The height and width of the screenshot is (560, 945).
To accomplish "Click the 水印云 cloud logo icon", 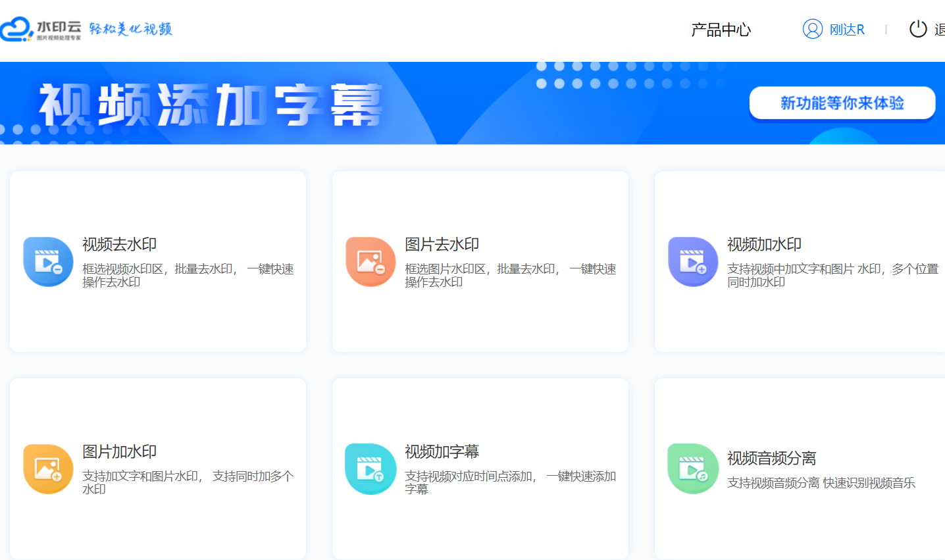I will coord(17,29).
